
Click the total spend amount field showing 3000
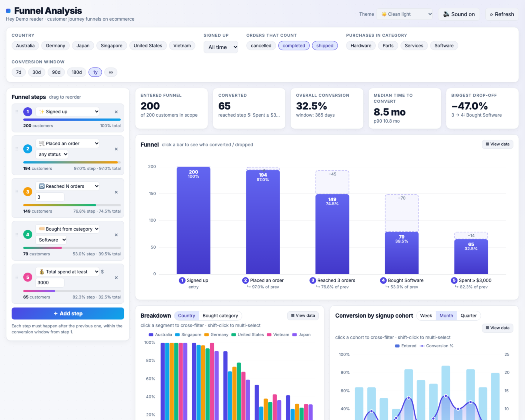(50, 283)
